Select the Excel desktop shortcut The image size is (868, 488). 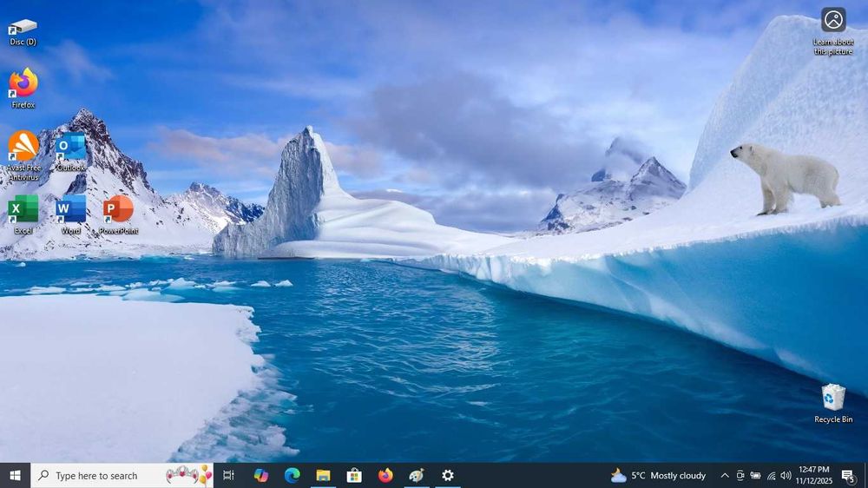click(23, 214)
